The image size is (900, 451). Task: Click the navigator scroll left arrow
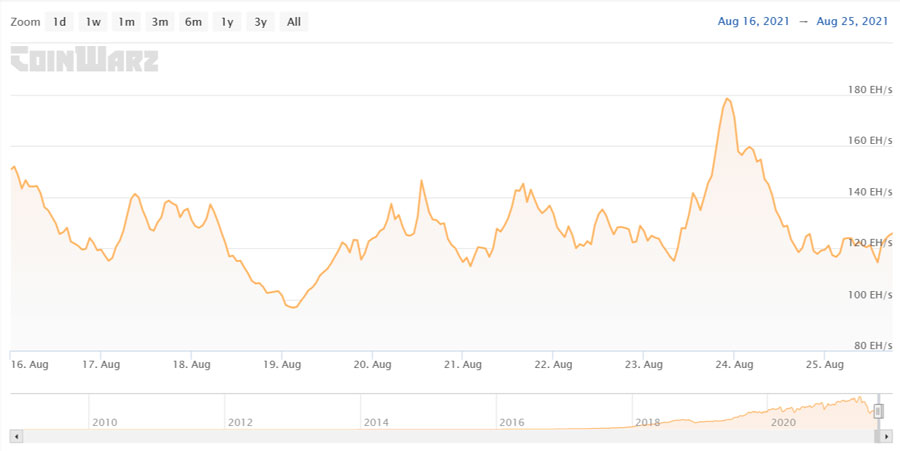tap(16, 437)
